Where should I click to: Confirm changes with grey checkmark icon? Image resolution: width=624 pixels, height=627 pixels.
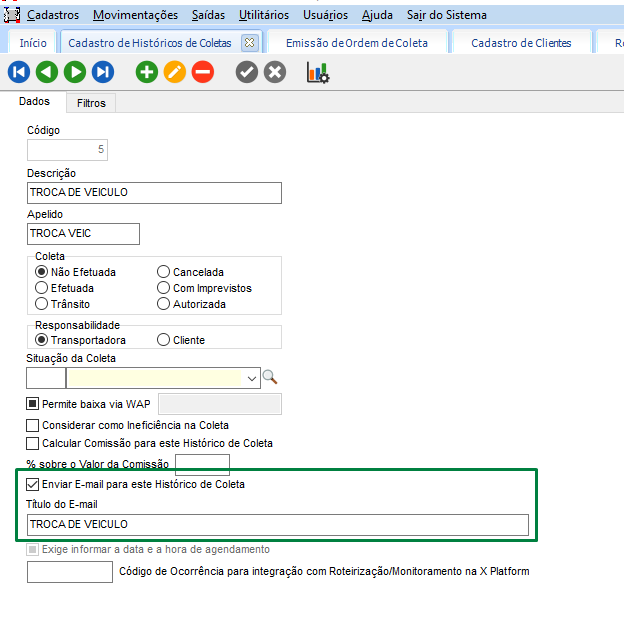tap(247, 72)
